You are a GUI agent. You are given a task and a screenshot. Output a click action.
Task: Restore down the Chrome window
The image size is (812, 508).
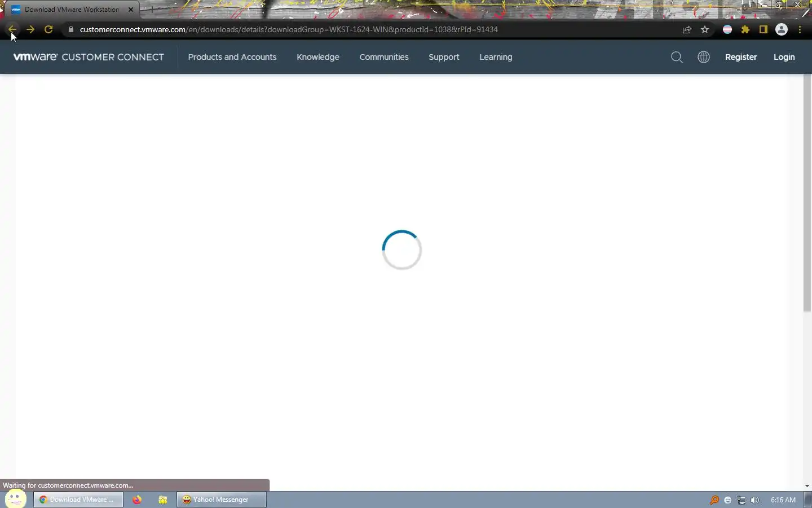tap(779, 5)
